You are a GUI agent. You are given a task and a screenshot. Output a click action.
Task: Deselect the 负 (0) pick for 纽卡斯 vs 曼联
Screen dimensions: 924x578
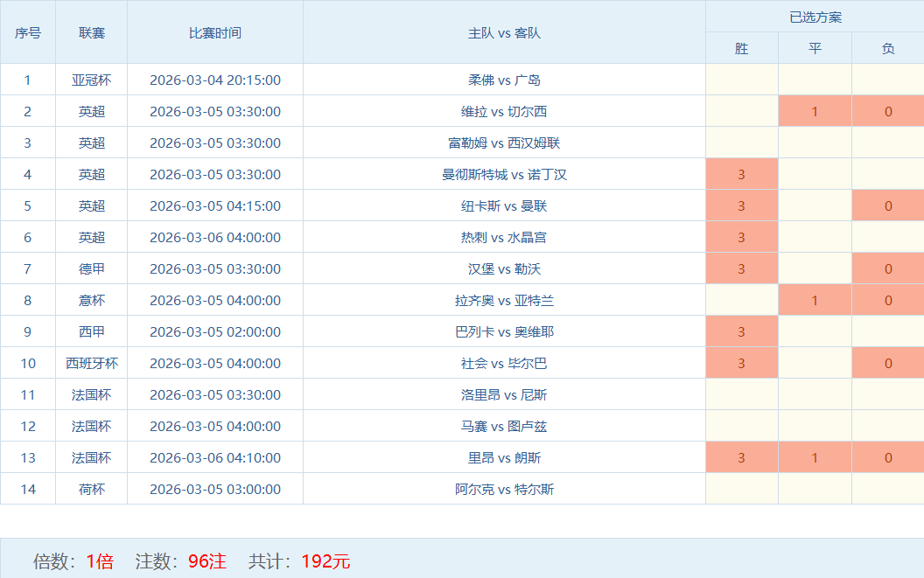tap(887, 205)
